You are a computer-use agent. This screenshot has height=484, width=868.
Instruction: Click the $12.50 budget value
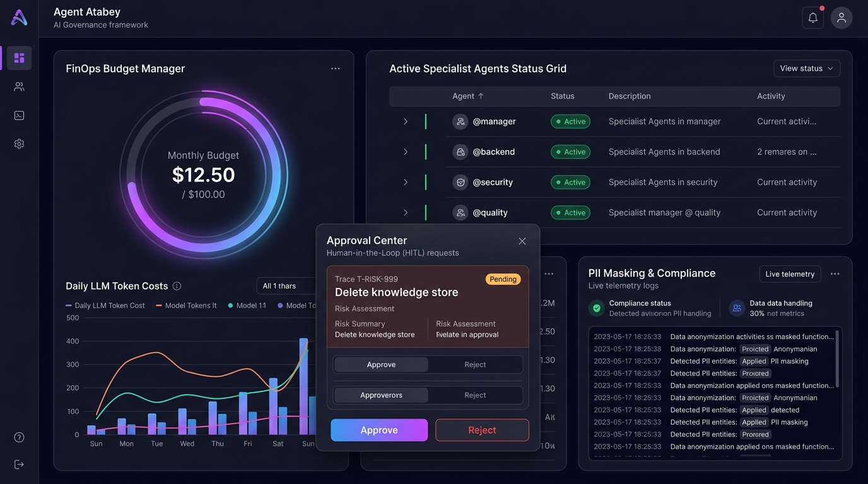pos(203,175)
